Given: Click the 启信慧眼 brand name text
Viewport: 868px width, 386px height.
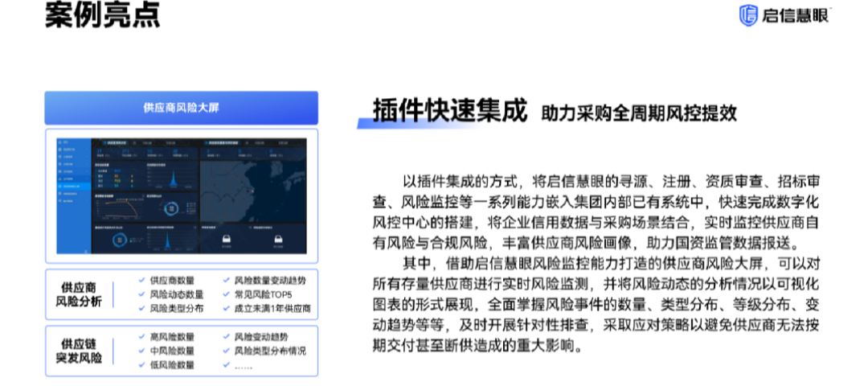Looking at the screenshot, I should click(x=796, y=15).
